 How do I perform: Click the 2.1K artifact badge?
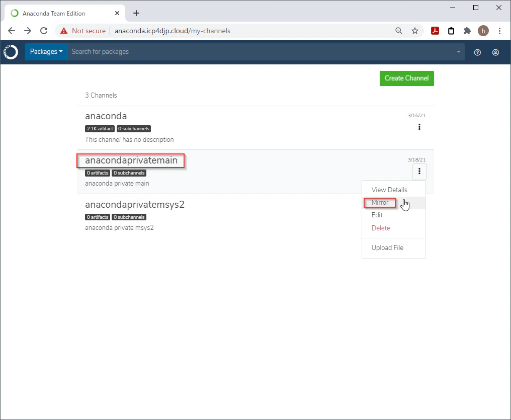(100, 129)
